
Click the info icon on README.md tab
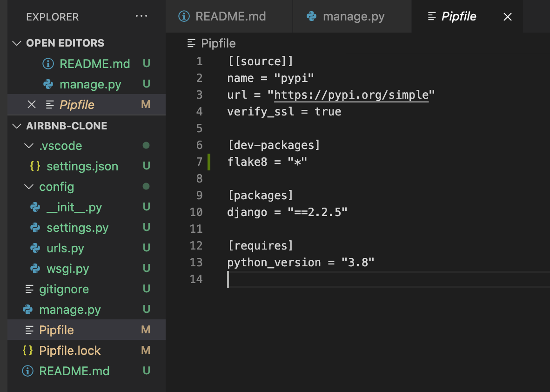pyautogui.click(x=184, y=16)
